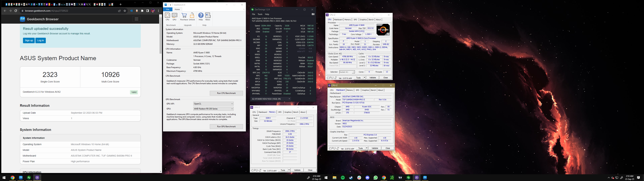Switch to Graphics tab in CPU-Z processor window
Screen dimensions: 644x181
tap(363, 19)
